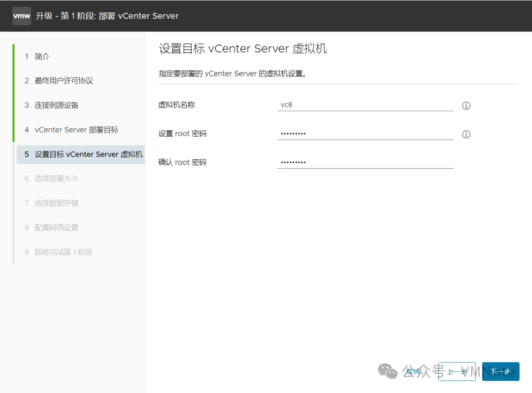Image resolution: width=532 pixels, height=393 pixels.
Task: Go to step 4 vCenter Server 部署目标
Action: point(71,130)
